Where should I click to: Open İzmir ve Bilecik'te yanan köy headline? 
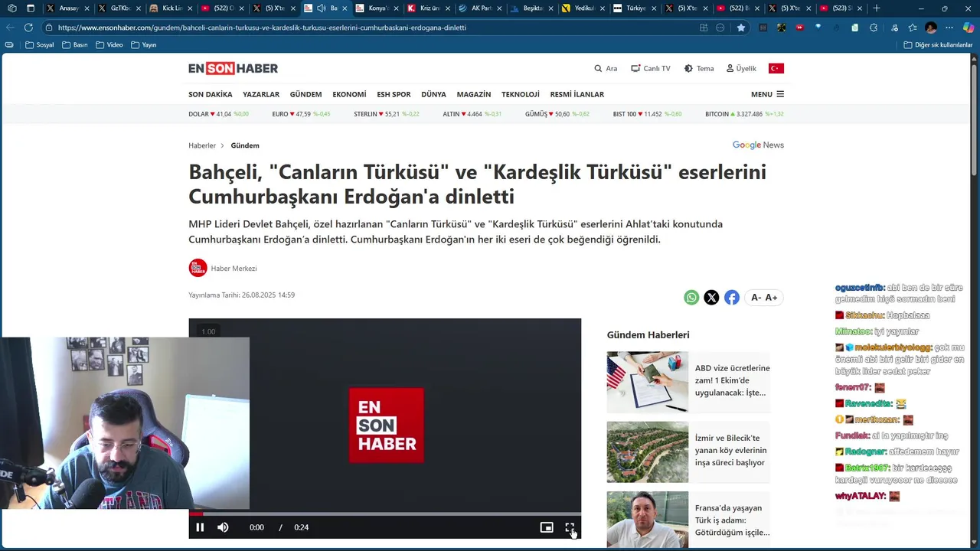[x=730, y=450]
